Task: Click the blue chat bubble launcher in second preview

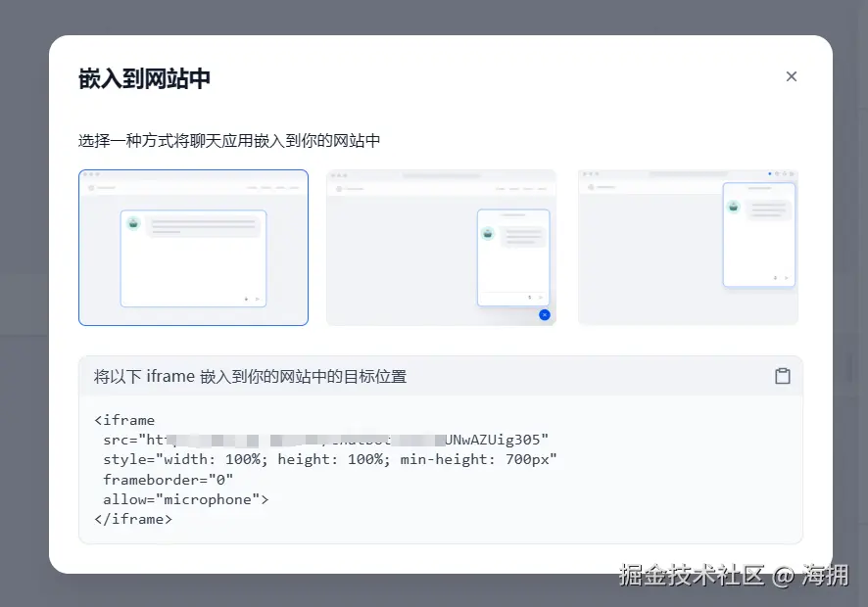Action: coord(545,315)
